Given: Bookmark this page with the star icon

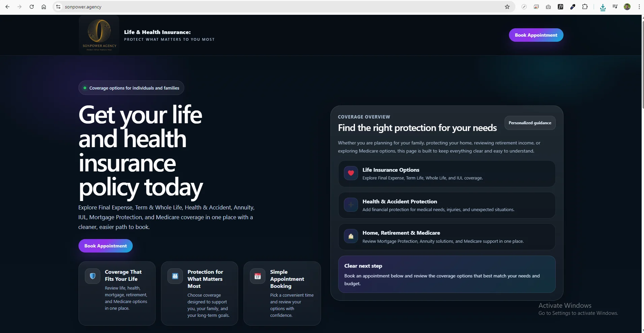Looking at the screenshot, I should (x=507, y=7).
